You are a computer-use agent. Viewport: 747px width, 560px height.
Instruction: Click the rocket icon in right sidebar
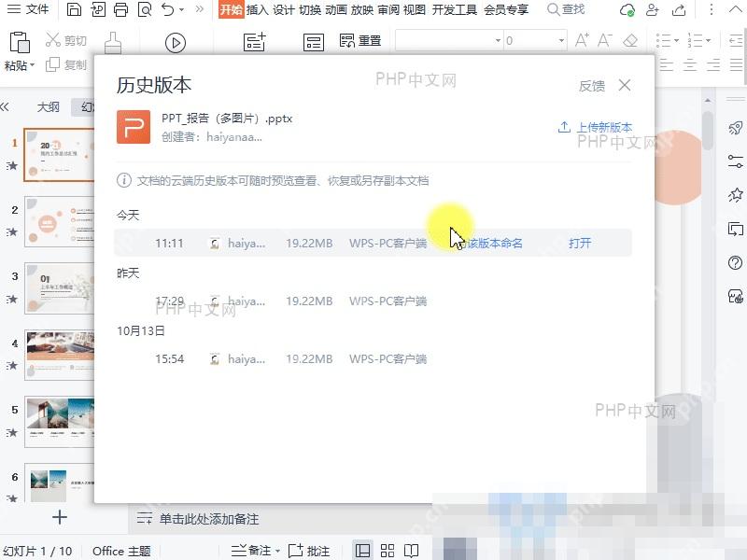(x=735, y=128)
